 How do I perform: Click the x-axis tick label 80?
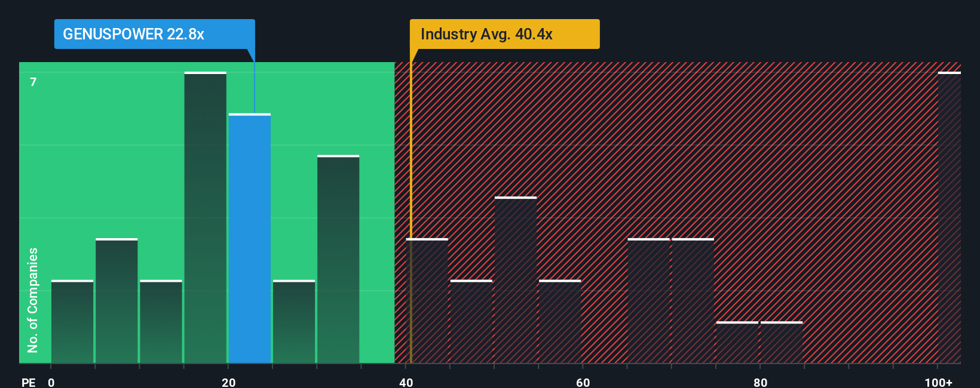[x=760, y=383]
